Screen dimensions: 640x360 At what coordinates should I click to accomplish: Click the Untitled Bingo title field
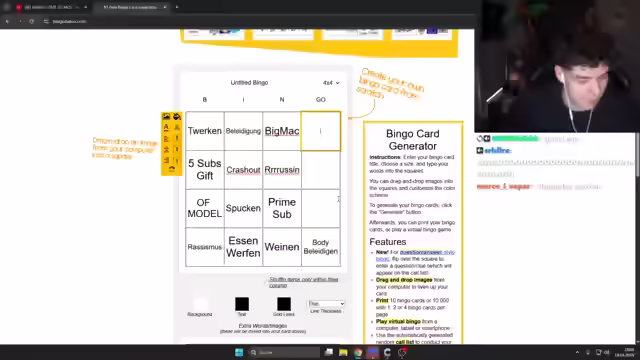point(249,83)
